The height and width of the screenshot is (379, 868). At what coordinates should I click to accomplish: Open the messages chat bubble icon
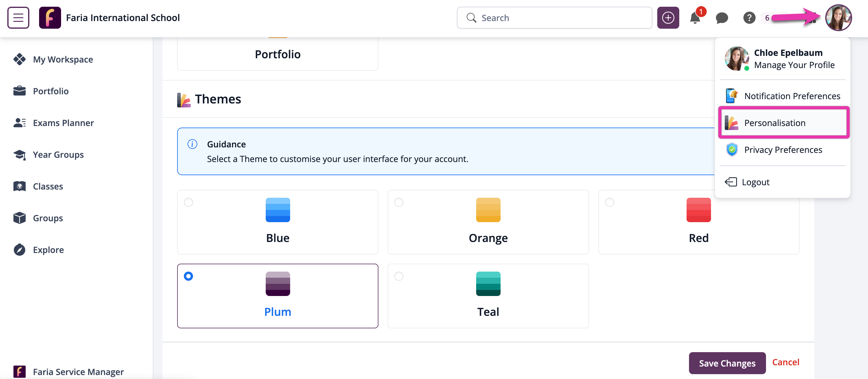[x=721, y=18]
